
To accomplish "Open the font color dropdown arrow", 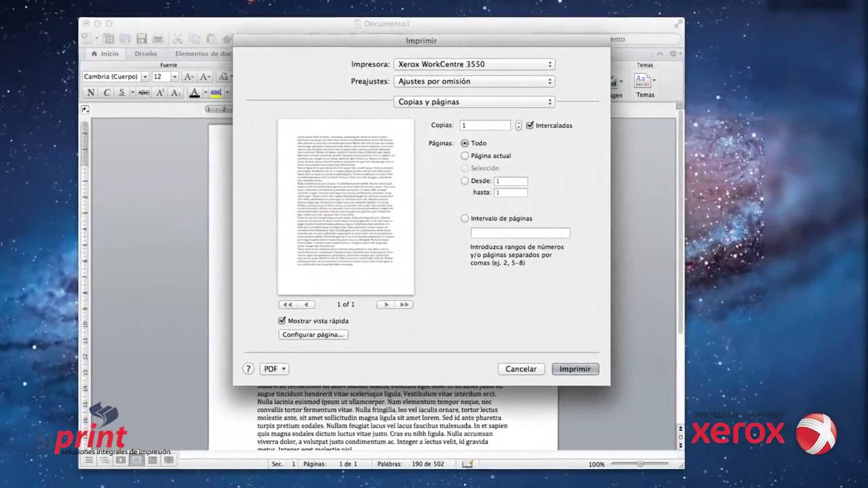I will 205,92.
